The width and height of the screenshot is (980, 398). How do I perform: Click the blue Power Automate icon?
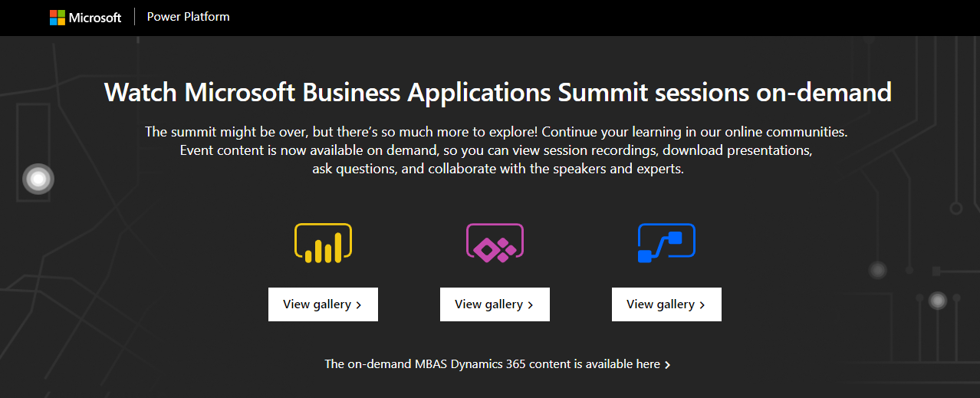(x=666, y=243)
